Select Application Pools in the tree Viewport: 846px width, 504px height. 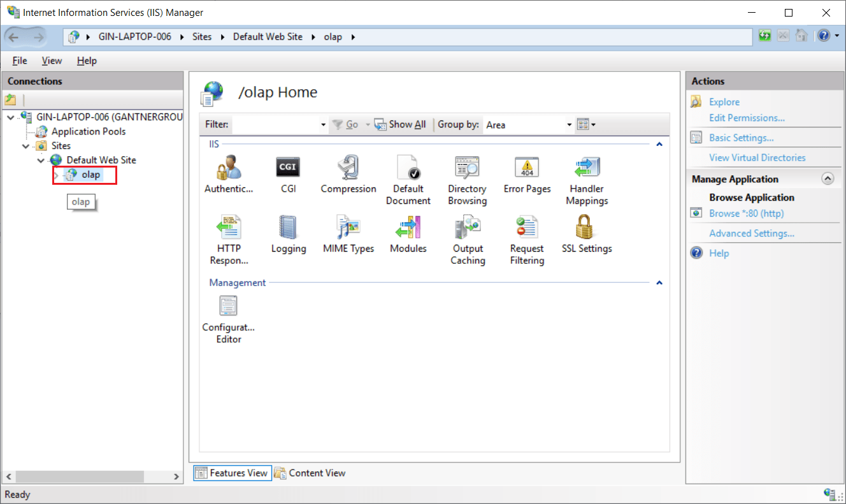pyautogui.click(x=89, y=131)
